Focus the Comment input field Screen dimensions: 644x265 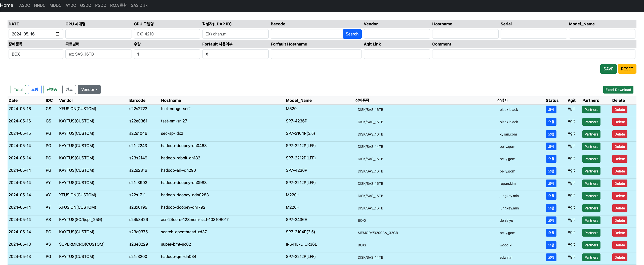click(534, 54)
